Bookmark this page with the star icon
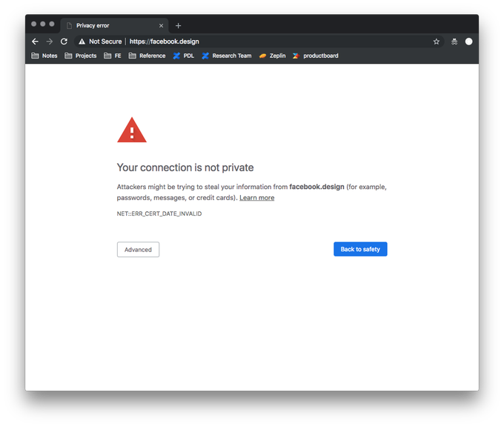Viewport: 504px width, 427px height. point(436,42)
